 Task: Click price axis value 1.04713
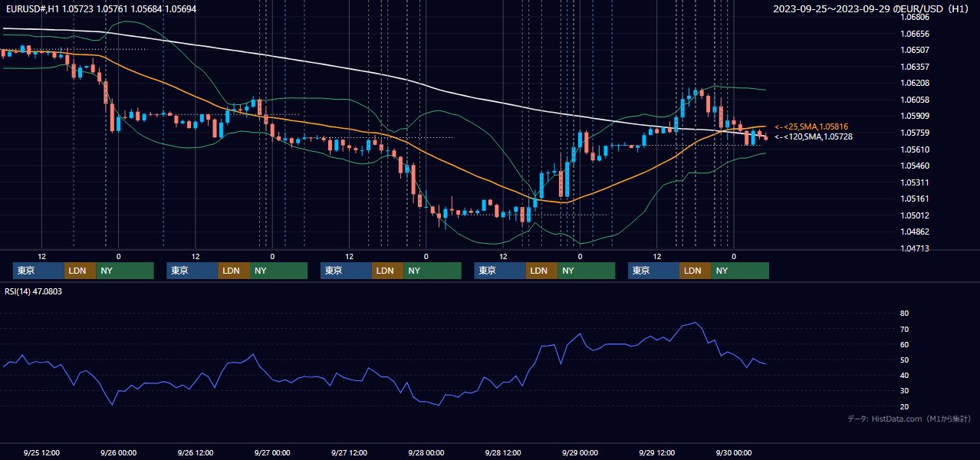click(x=915, y=248)
